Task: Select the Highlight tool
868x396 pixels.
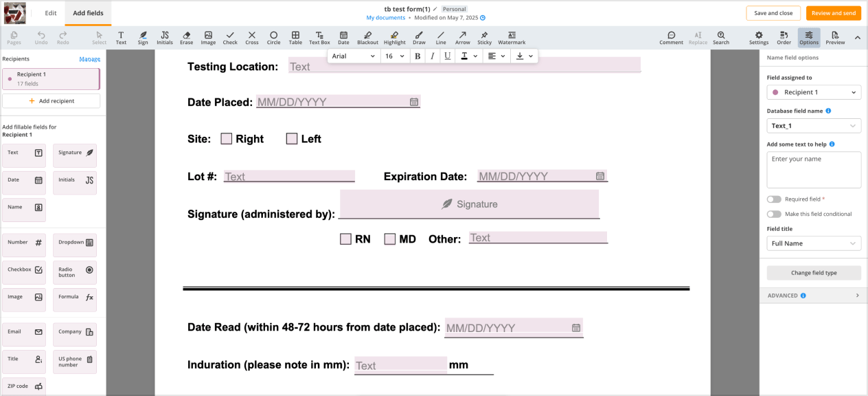Action: click(x=395, y=38)
